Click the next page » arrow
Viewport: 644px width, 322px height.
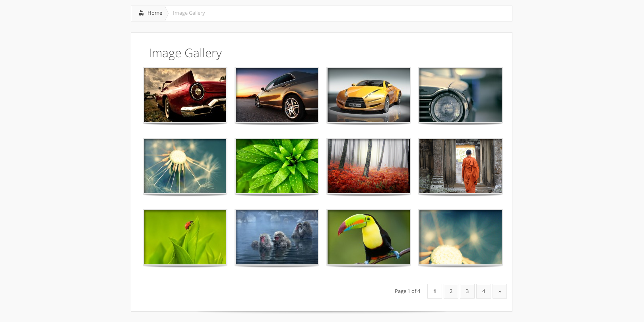coord(500,291)
